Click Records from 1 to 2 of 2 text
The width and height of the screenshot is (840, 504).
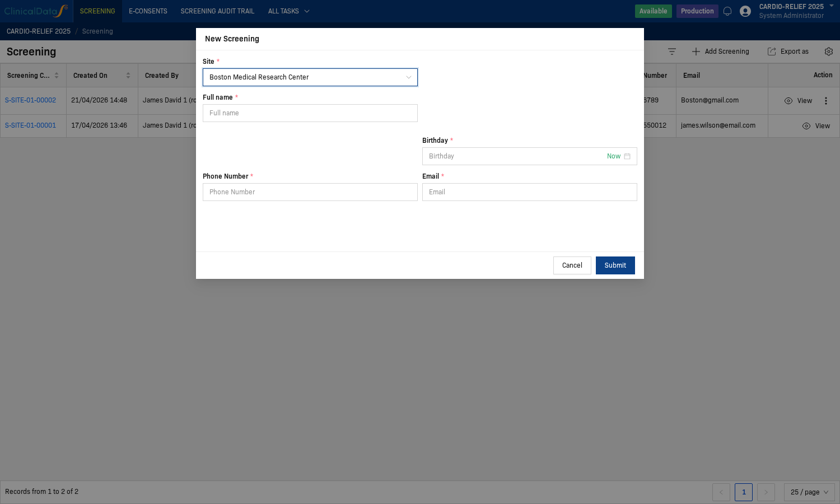(42, 492)
